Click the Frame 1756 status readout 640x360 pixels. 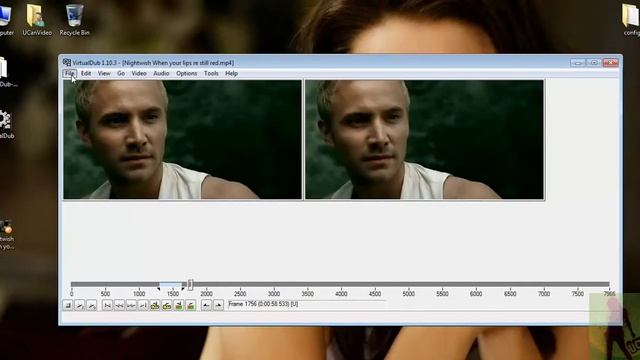[x=263, y=304]
